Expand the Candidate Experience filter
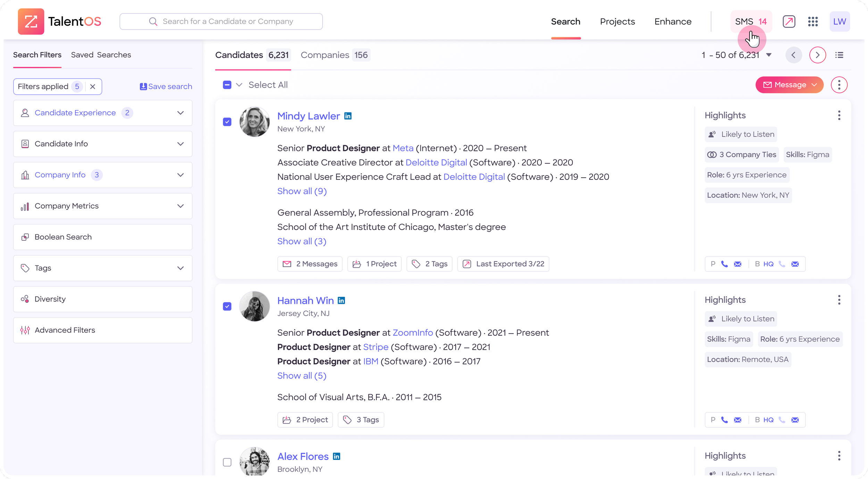Screen dimensions: 868x479 point(180,113)
